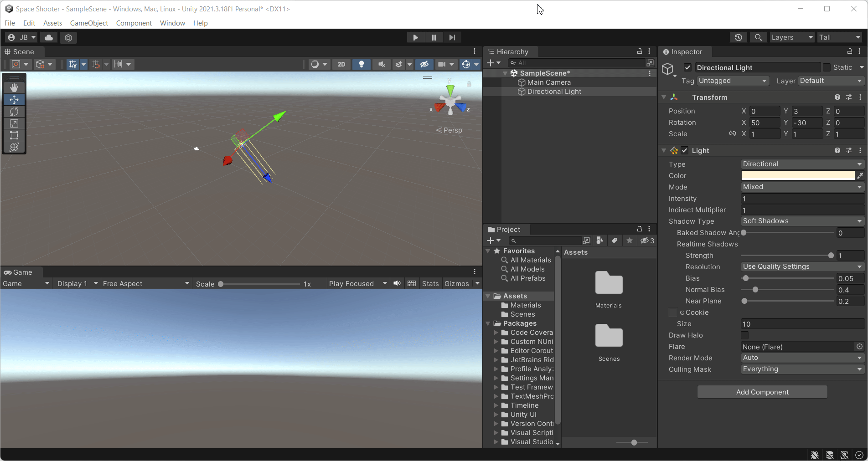Toggle 2D scene view mode
Viewport: 868px width, 461px height.
pyautogui.click(x=341, y=64)
